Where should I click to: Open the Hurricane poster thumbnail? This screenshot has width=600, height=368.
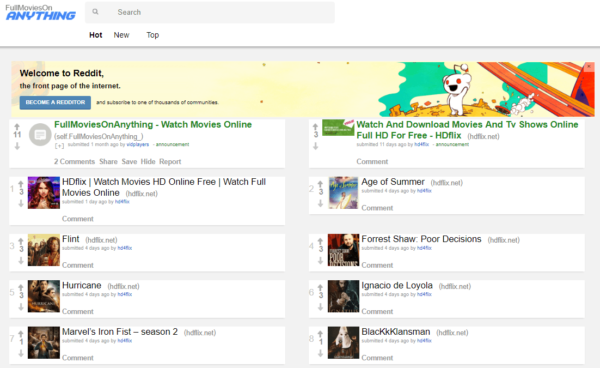[44, 296]
